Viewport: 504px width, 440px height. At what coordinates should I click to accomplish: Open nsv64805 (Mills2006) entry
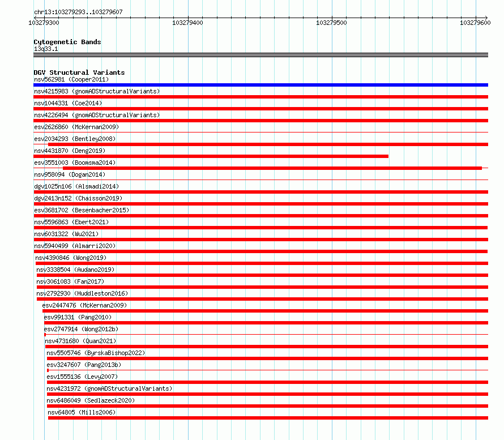point(82,412)
